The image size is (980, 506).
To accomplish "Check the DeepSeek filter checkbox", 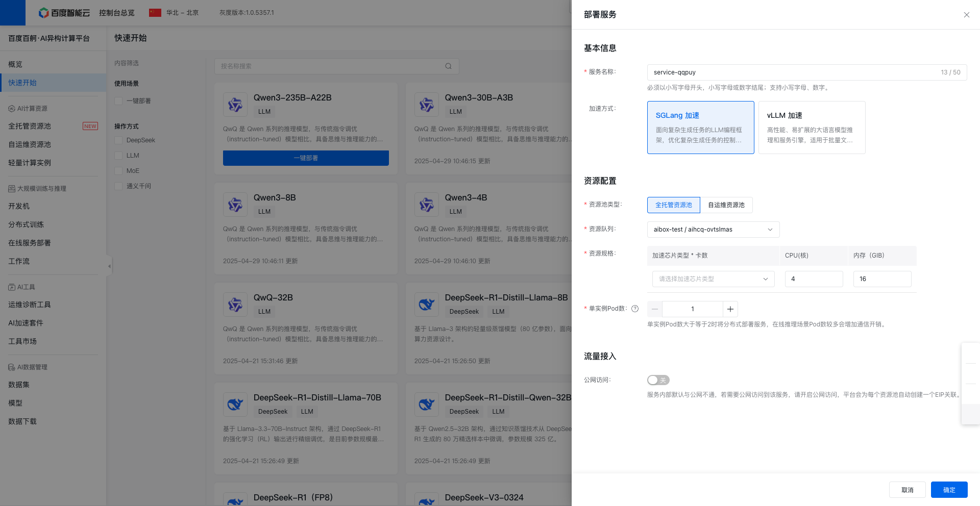I will coord(118,140).
